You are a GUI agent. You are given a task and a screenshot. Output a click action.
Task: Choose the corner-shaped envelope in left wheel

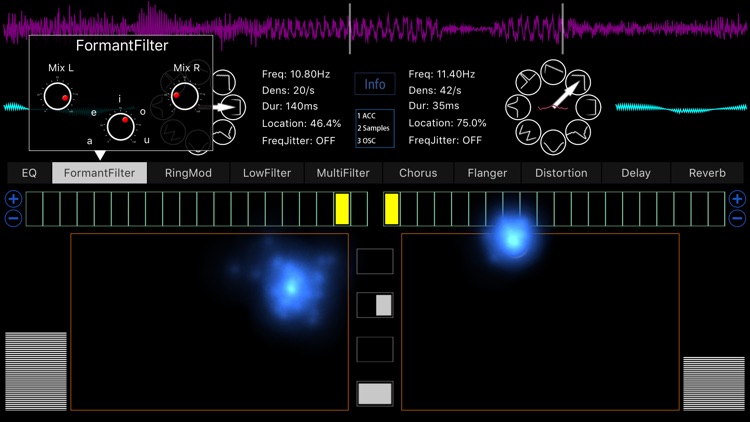[224, 82]
